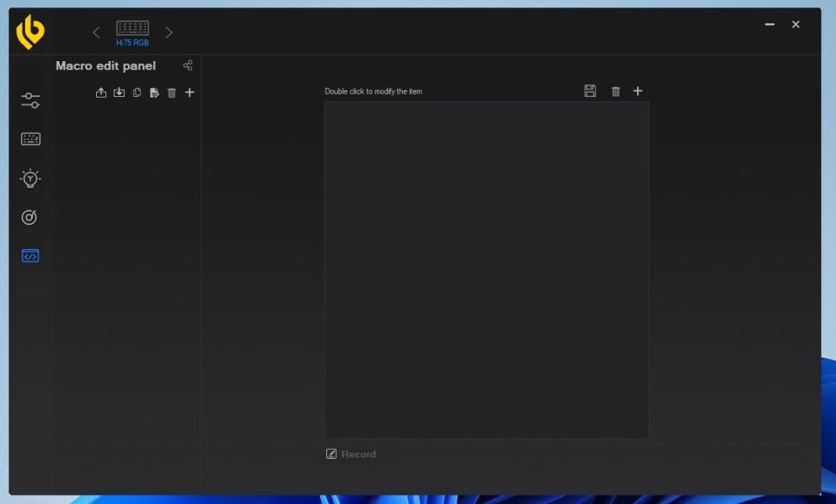Image resolution: width=836 pixels, height=504 pixels.
Task: Click the yellow app logo
Action: [30, 32]
